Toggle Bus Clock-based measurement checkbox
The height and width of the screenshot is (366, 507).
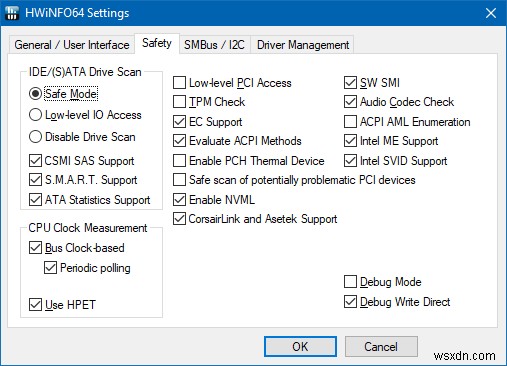point(35,248)
